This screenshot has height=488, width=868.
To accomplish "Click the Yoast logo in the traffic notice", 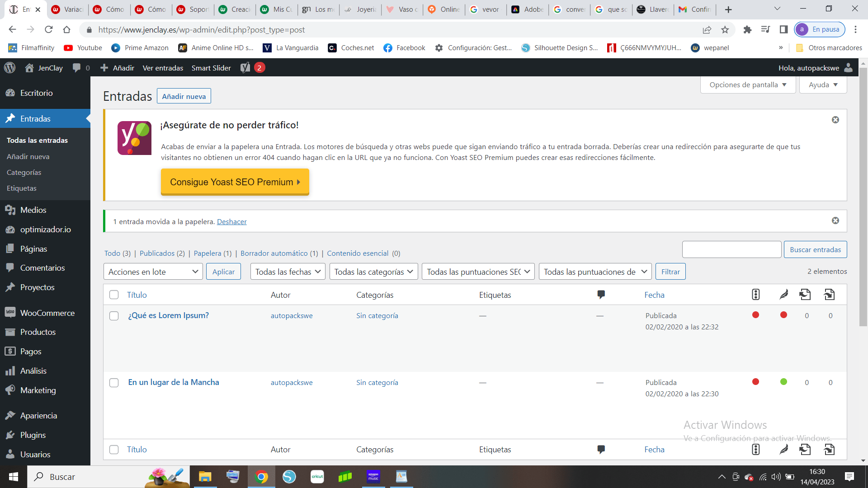I will tap(134, 138).
